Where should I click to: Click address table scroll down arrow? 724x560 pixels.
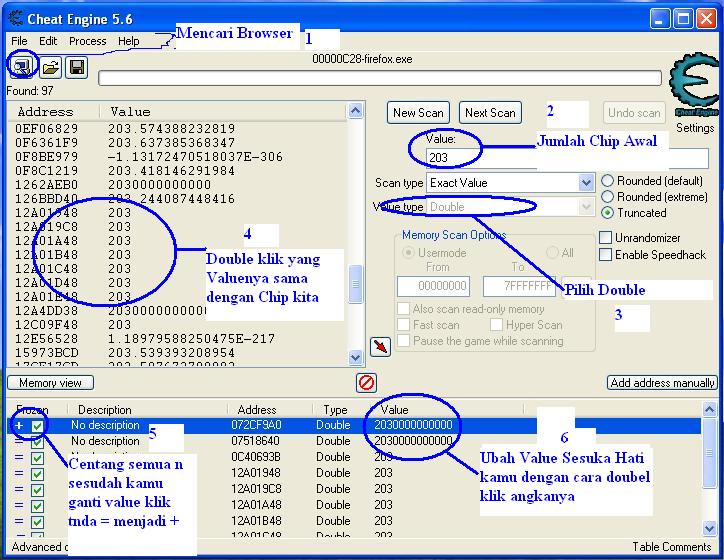tap(710, 528)
